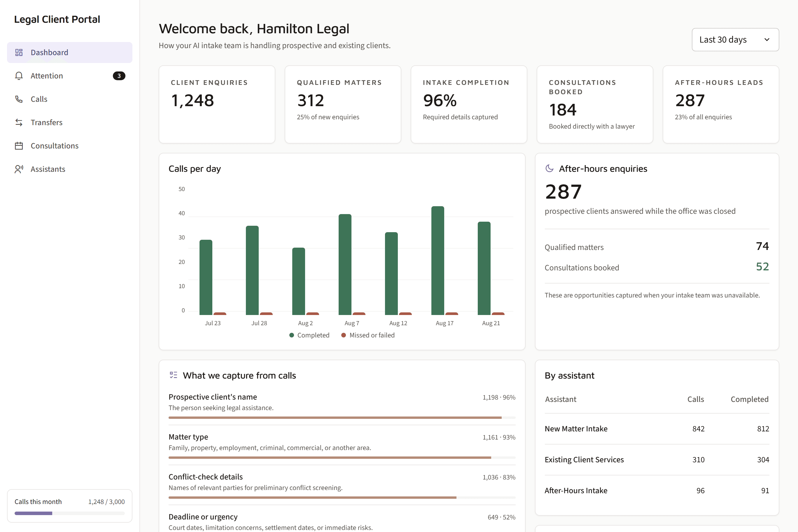Click the Conflict-check details heading
This screenshot has width=798, height=532.
[x=206, y=477]
